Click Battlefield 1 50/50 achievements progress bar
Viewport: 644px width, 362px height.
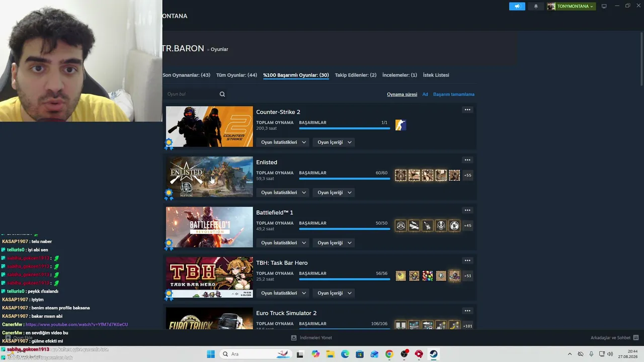(344, 229)
